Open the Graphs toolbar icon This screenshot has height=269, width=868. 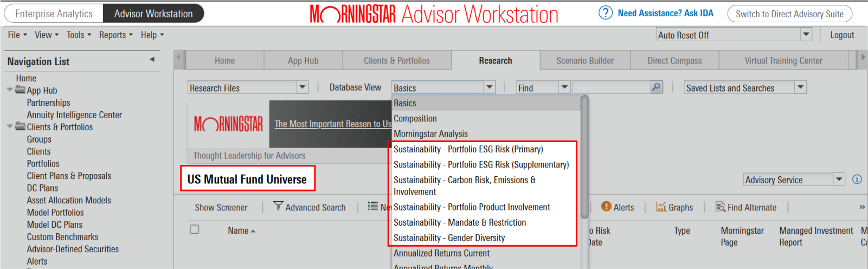661,207
